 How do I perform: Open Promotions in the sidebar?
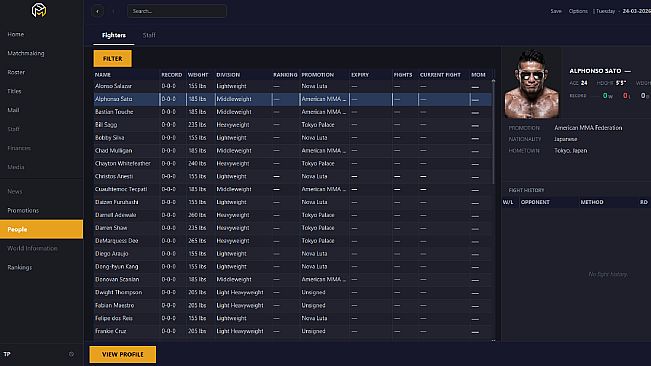pos(23,210)
